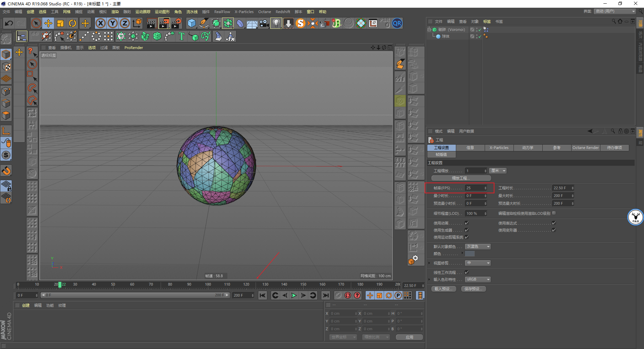This screenshot has width=644, height=349.
Task: Toggle 破碎 (Voronoi) object enable checkmark
Action: [480, 30]
